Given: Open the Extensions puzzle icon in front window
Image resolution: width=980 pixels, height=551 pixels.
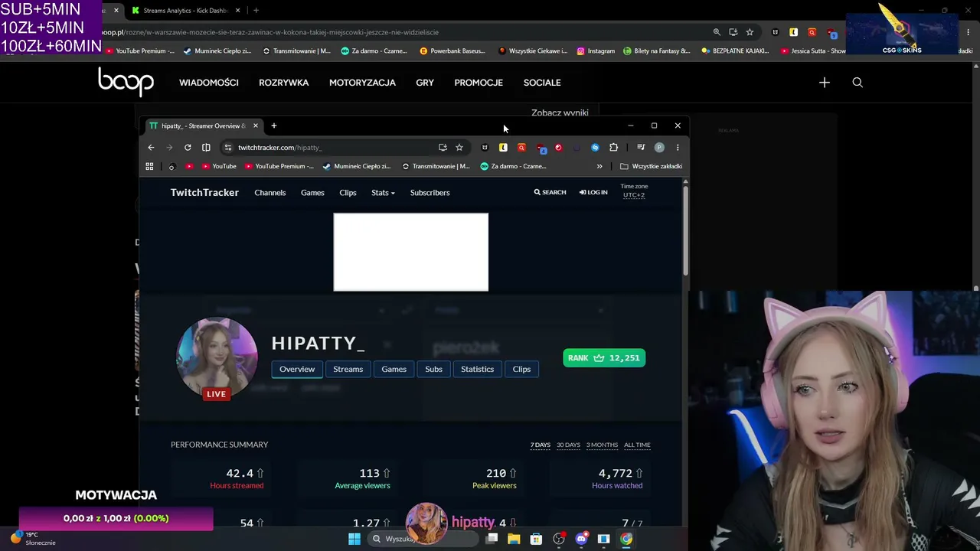Looking at the screenshot, I should click(613, 148).
